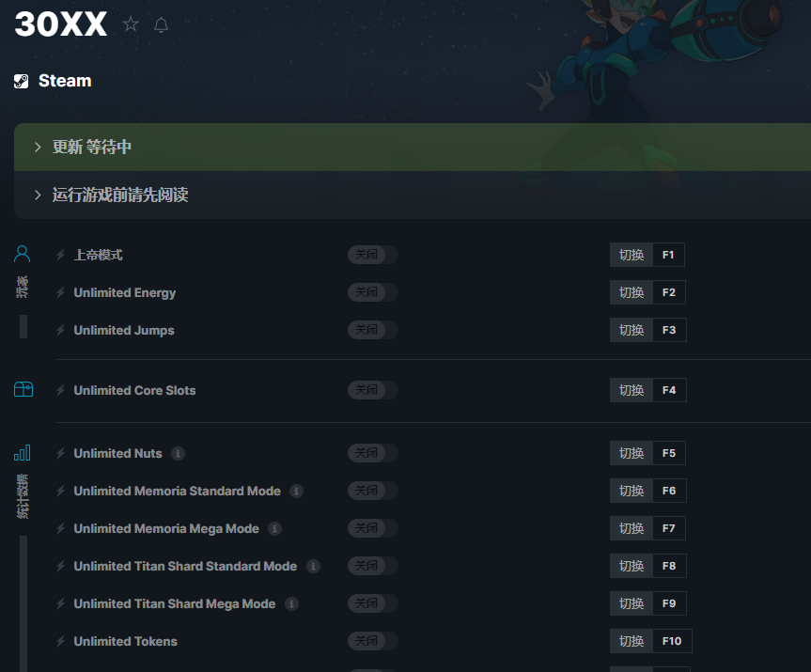Click the lightning icon beside 上帝模式
811x672 pixels.
pos(60,255)
